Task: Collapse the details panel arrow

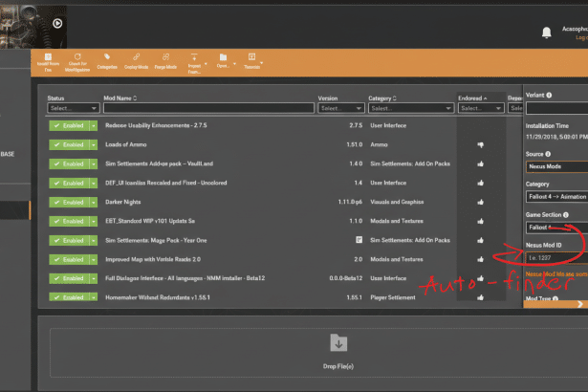Action: (579, 304)
